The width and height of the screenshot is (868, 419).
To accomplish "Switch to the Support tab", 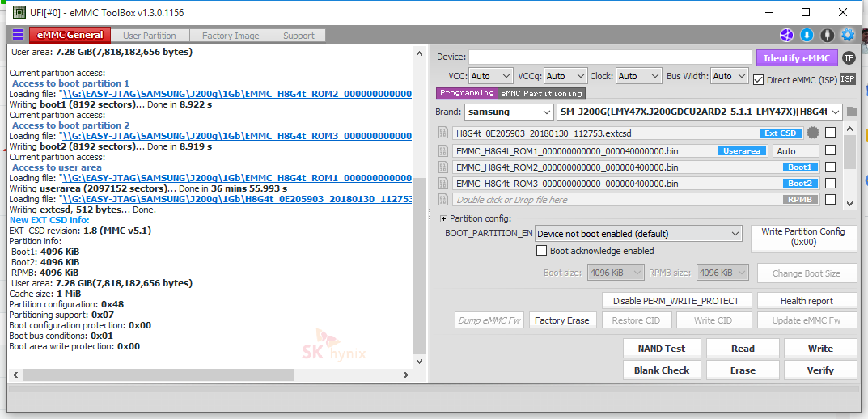I will point(299,36).
